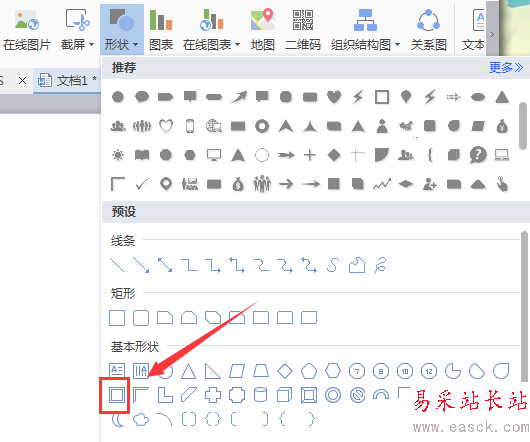Image resolution: width=530 pixels, height=442 pixels.
Task: Insert vertical text box shape
Action: click(x=141, y=371)
